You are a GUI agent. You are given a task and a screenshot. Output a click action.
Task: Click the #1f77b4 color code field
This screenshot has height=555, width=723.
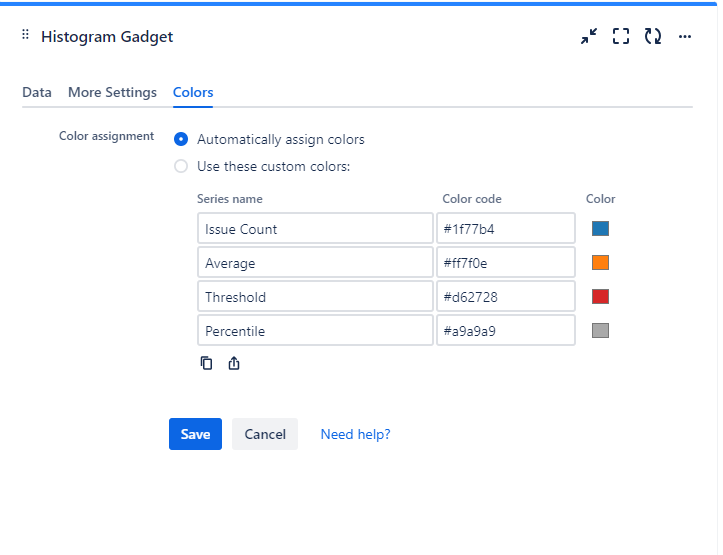[x=505, y=229]
